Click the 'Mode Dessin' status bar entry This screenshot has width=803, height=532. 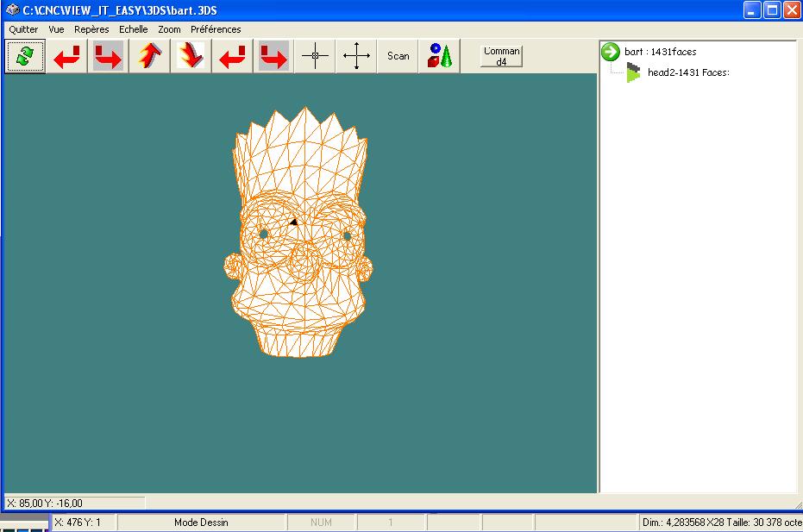click(x=201, y=523)
